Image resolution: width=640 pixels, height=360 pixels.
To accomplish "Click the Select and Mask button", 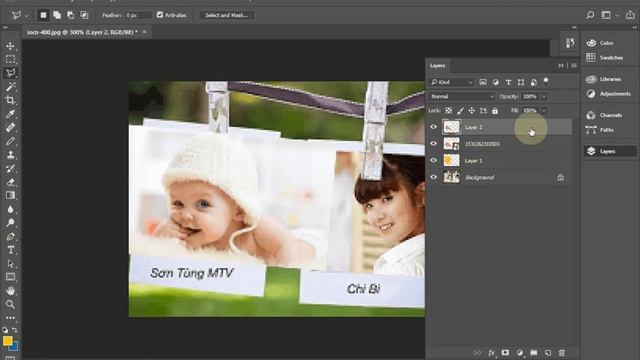I will [x=227, y=15].
